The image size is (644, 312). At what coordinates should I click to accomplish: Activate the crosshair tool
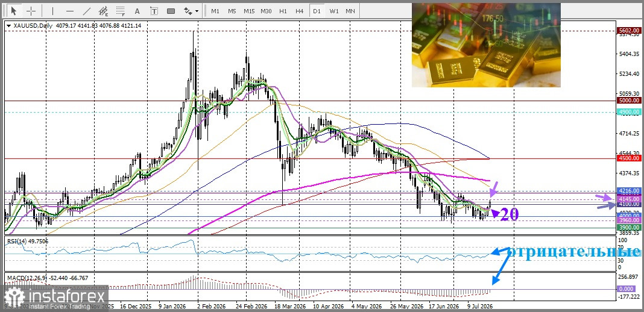(x=31, y=11)
